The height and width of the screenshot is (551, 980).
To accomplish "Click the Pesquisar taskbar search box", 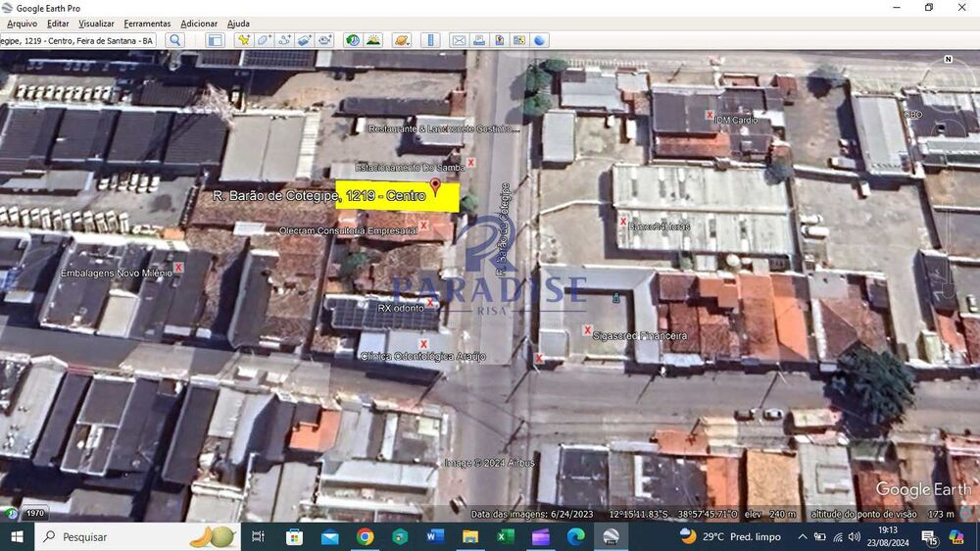I will (x=137, y=536).
